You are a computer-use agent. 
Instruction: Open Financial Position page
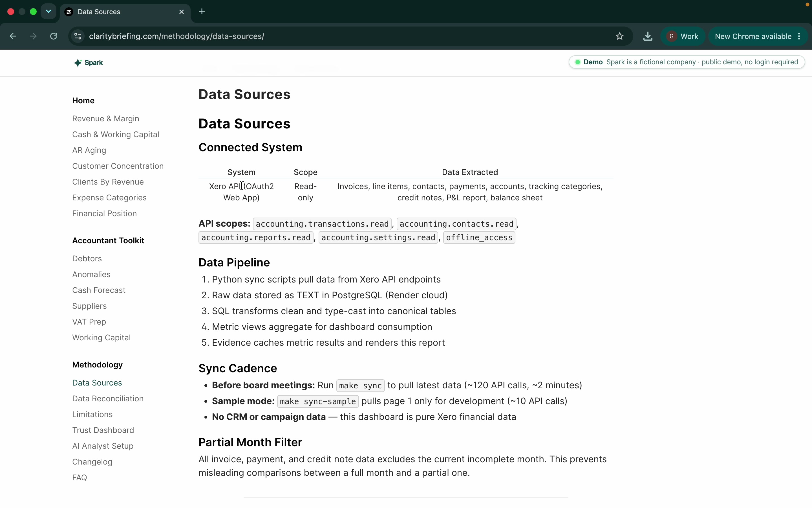[104, 213]
